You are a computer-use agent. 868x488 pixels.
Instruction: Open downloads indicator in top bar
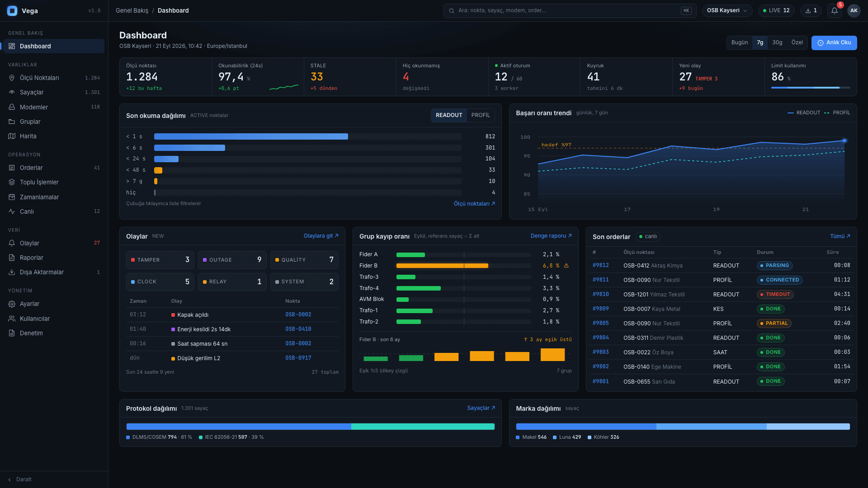click(811, 10)
